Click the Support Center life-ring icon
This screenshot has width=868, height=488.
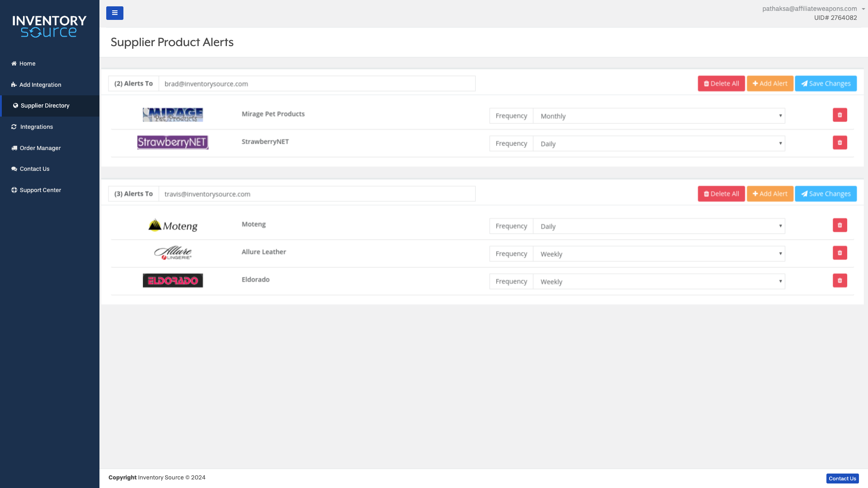[14, 190]
